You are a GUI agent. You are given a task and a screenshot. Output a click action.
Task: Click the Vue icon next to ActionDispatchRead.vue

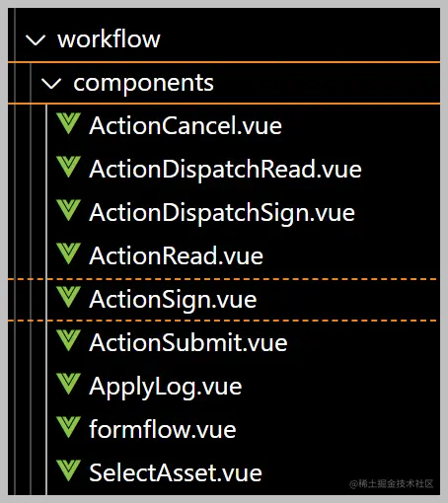pos(68,167)
